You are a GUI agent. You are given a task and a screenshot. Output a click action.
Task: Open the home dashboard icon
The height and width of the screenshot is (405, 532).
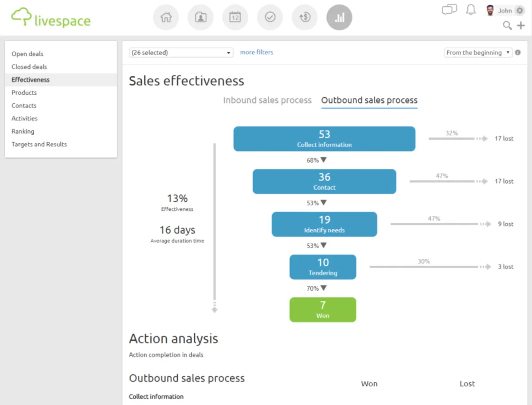tap(166, 18)
